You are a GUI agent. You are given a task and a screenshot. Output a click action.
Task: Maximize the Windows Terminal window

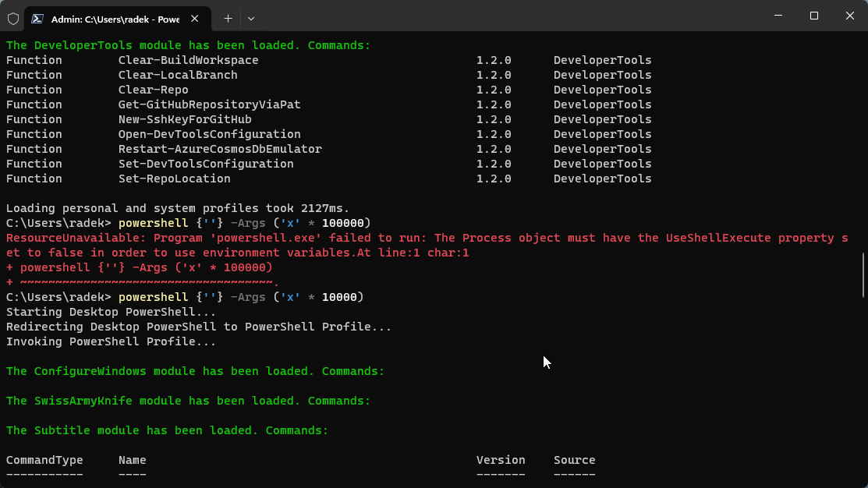click(x=813, y=16)
